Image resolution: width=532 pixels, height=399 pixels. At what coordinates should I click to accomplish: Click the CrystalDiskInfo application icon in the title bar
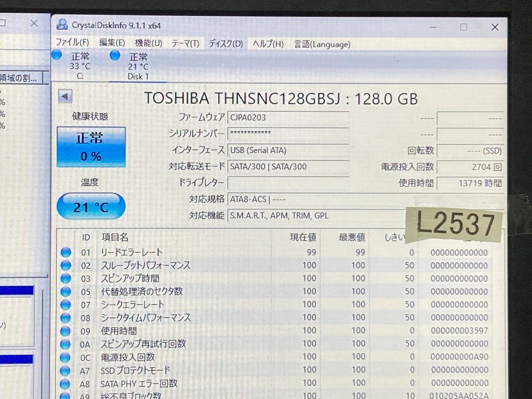click(62, 26)
